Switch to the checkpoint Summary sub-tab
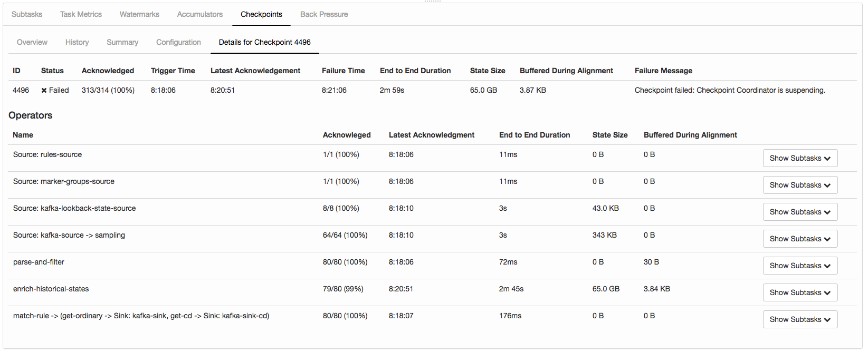Screen dimensions: 868x352 tap(122, 42)
